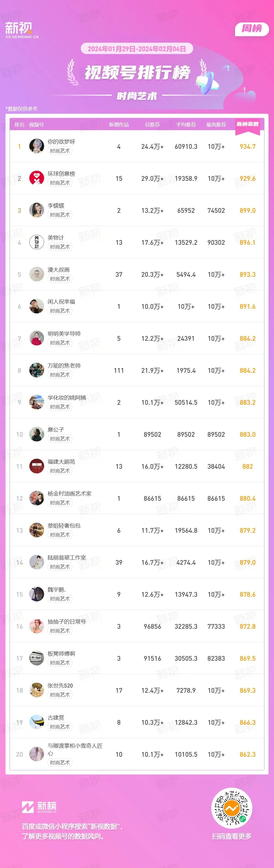The width and height of the screenshot is (274, 868).
Task: Sort by 总推荐 column header
Action: pyautogui.click(x=152, y=125)
